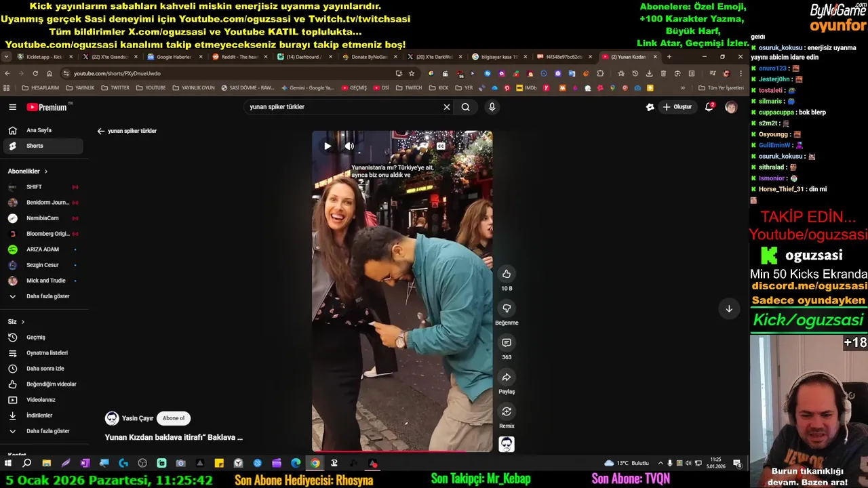Open a new browser tab
This screenshot has width=868, height=488.
(669, 57)
